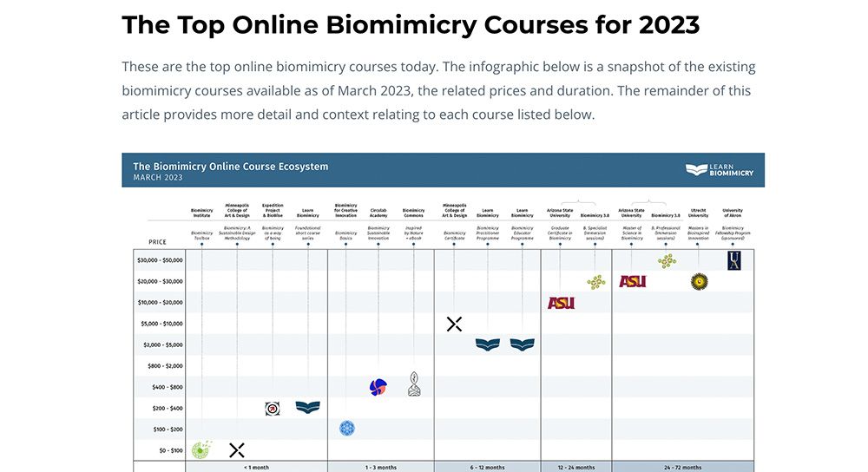Click the Biomimicry Commons eBook icon

(414, 384)
